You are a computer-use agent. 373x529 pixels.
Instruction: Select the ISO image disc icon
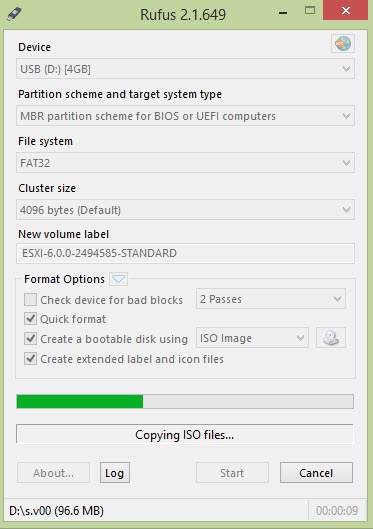pyautogui.click(x=331, y=338)
